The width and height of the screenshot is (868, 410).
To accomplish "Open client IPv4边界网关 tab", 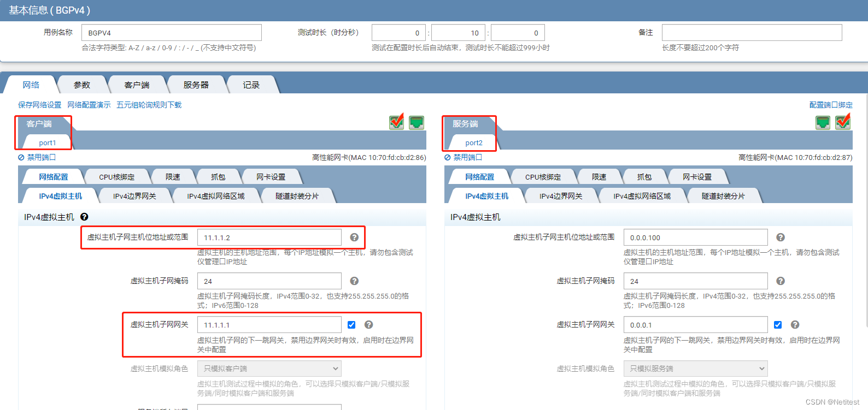I will click(134, 196).
